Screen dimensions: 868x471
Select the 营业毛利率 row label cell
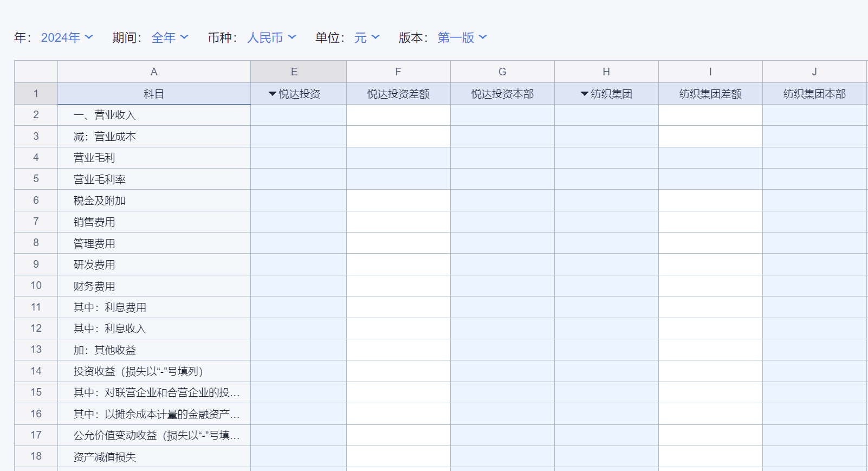[154, 179]
